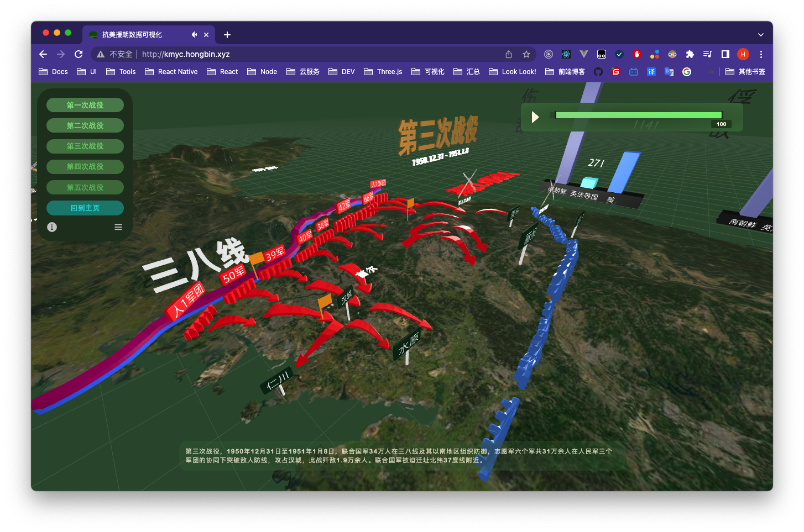Close the 抗美援朝数据可视化 tab
The image size is (804, 532).
(x=206, y=35)
